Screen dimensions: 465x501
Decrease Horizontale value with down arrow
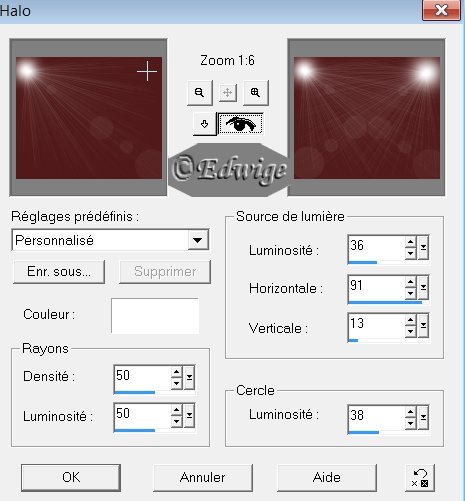[411, 293]
